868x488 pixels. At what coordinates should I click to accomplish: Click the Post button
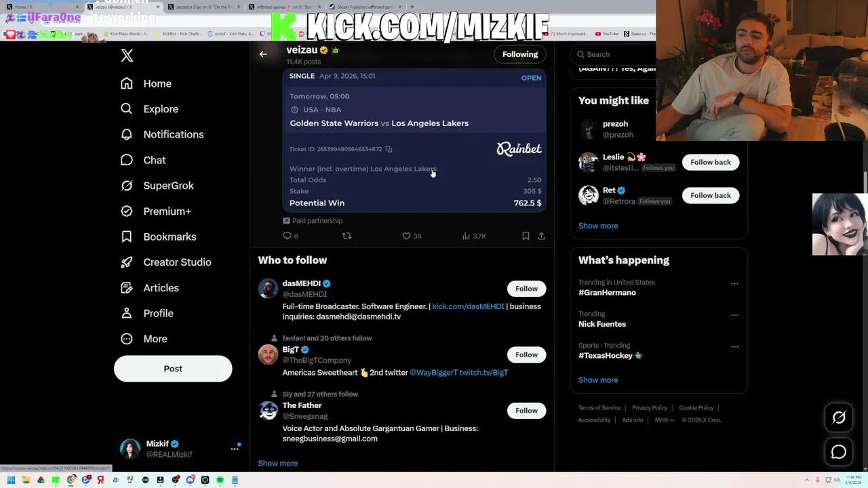click(x=173, y=369)
